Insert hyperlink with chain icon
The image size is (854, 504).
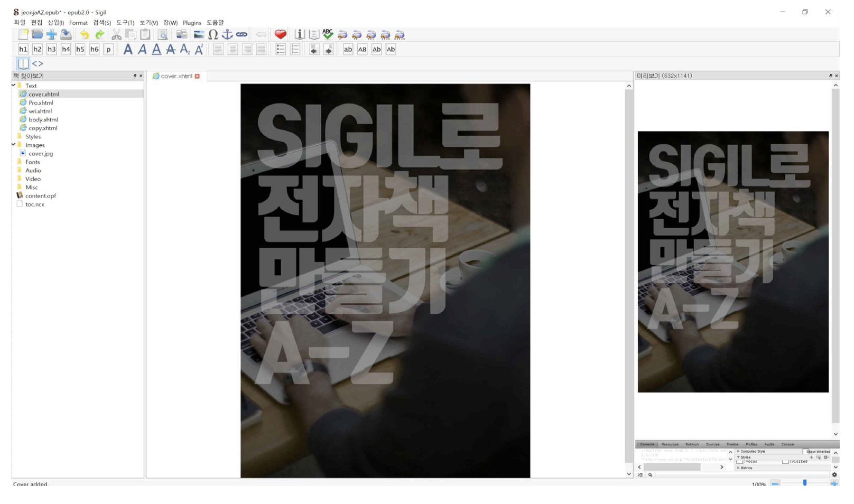tap(242, 34)
